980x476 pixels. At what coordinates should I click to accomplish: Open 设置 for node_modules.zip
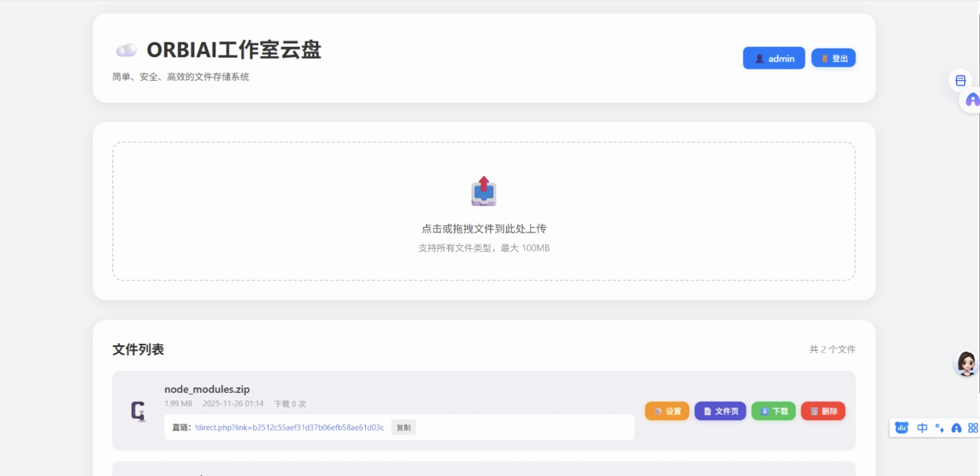(x=667, y=411)
